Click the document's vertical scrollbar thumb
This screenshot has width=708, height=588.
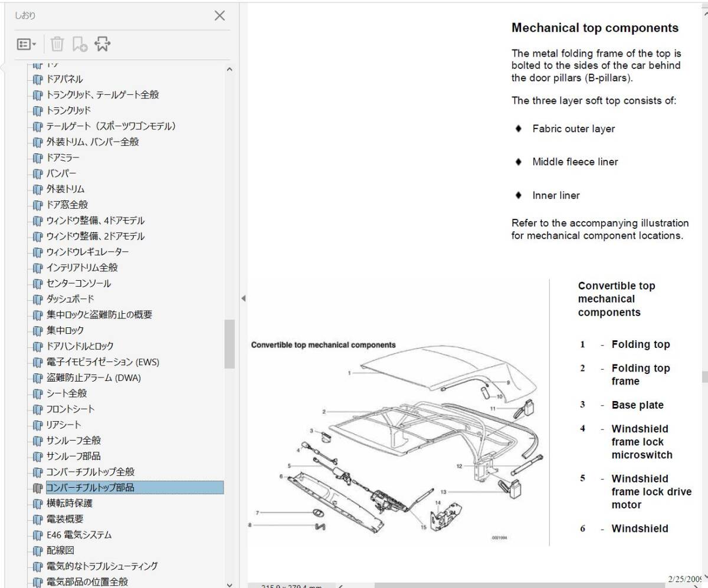point(704,377)
